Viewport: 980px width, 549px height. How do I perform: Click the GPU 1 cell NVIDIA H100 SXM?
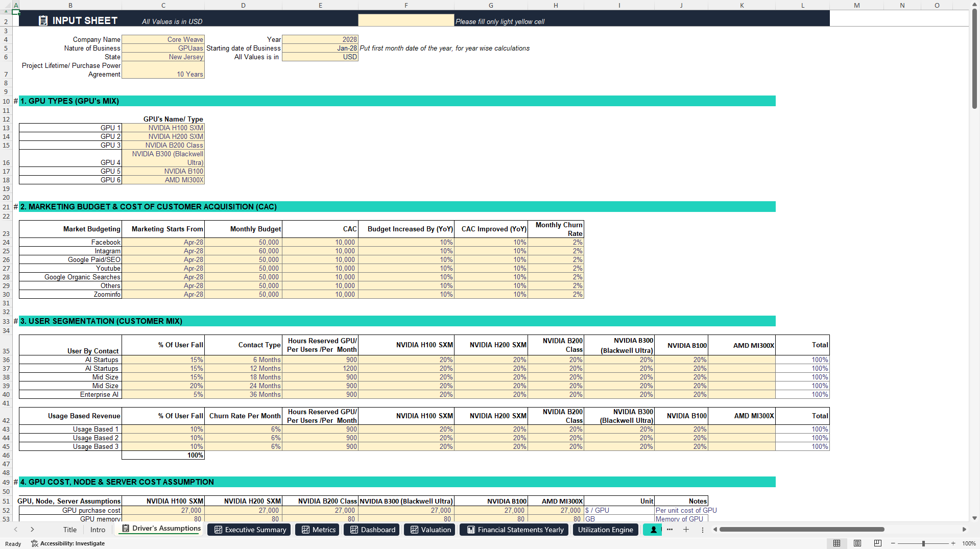163,128
